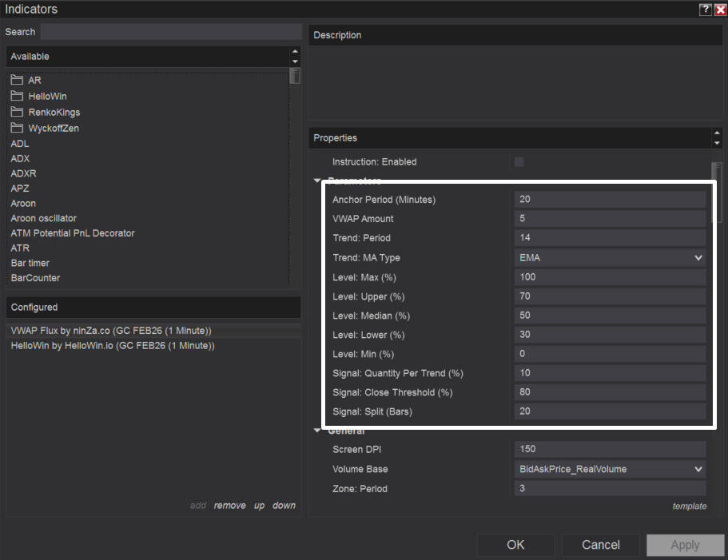
Task: Select HelloWin by HelloWin.io configured indicator
Action: [x=113, y=347]
